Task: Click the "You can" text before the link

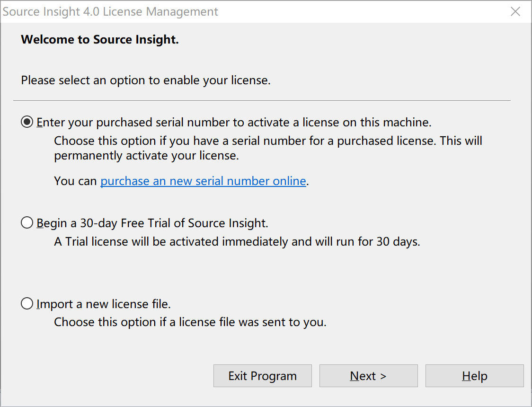Action: [75, 181]
